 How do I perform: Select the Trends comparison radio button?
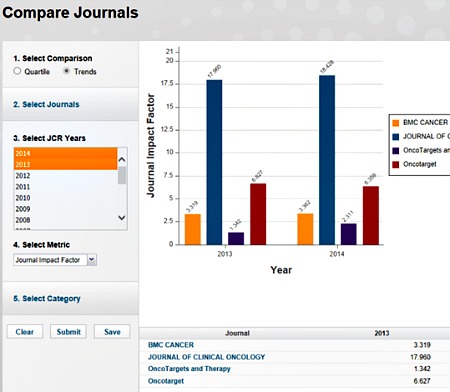click(x=67, y=71)
